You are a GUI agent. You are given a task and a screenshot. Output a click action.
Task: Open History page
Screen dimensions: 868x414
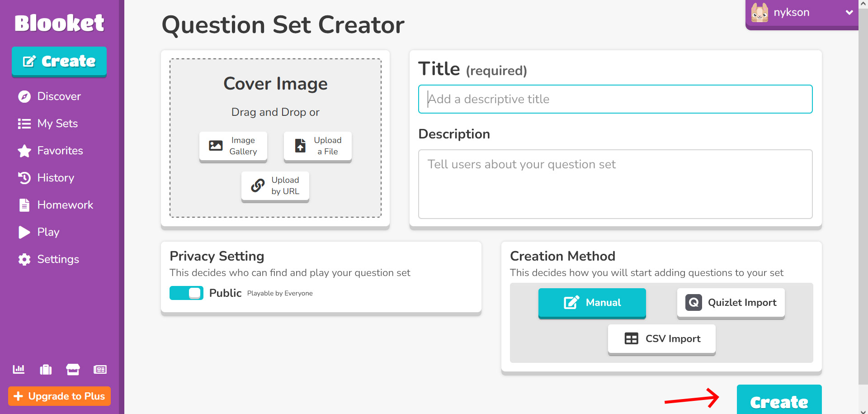(46, 178)
